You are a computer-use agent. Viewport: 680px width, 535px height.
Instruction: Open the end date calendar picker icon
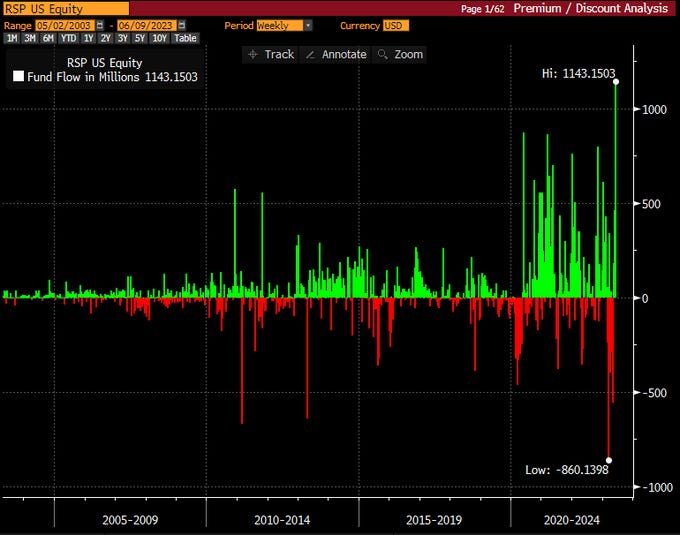pyautogui.click(x=182, y=25)
